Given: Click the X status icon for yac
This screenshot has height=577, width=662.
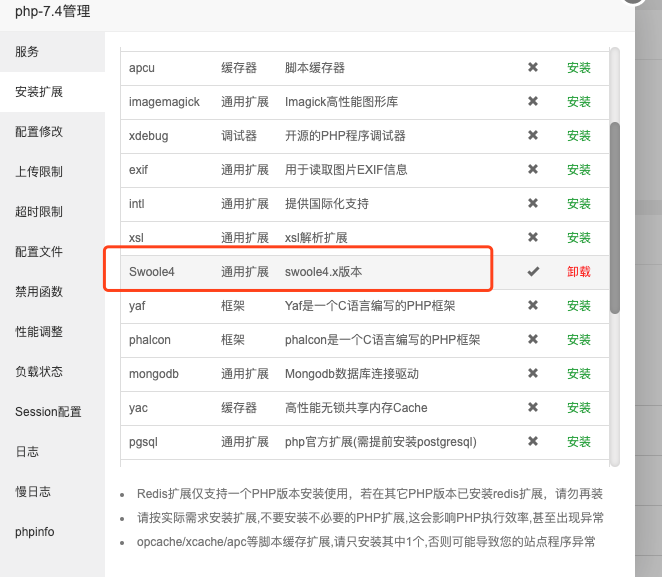Looking at the screenshot, I should pyautogui.click(x=533, y=407).
